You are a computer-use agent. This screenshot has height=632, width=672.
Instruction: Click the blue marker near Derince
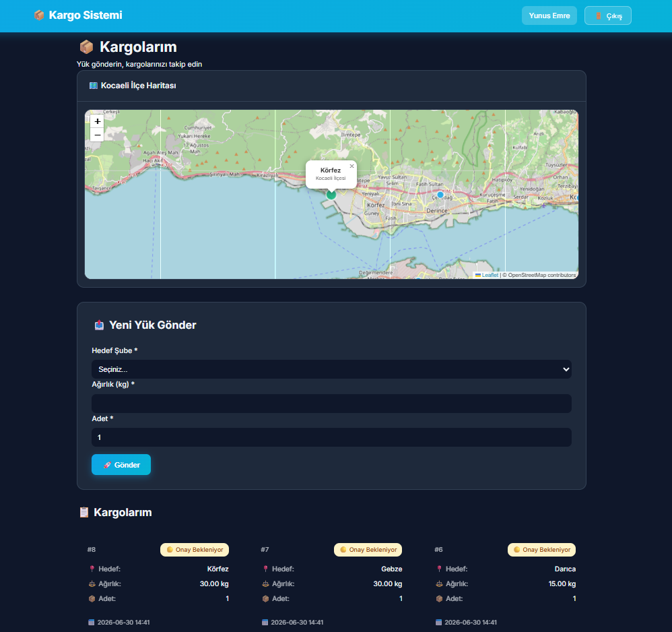coord(440,195)
